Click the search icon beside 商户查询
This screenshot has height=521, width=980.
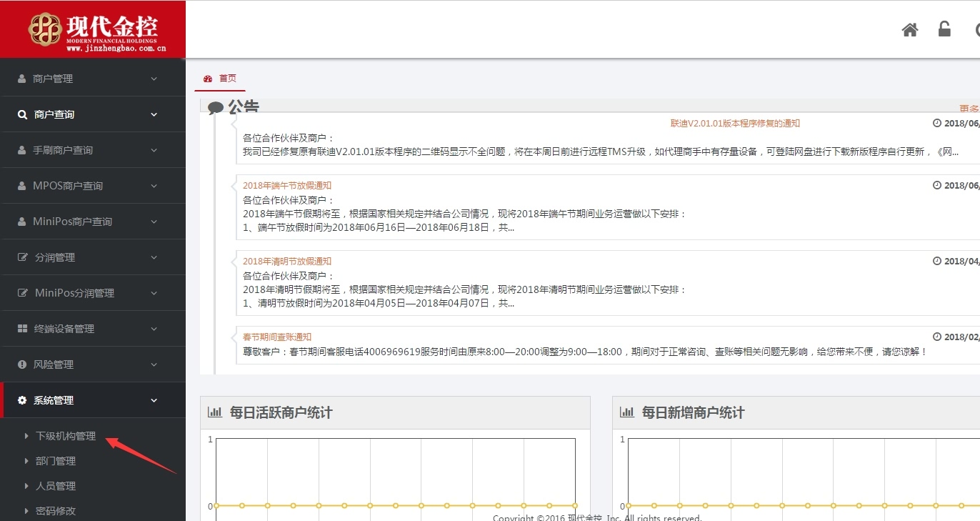[x=22, y=114]
